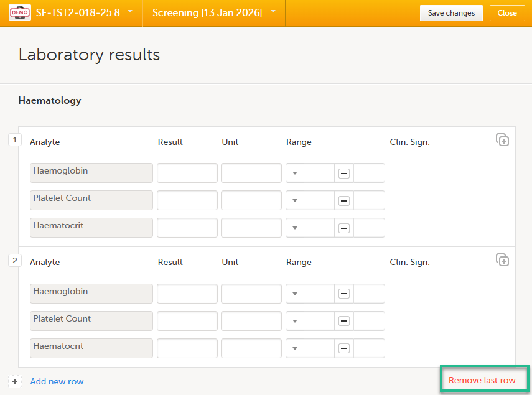This screenshot has width=532, height=395.
Task: Click range minus icon for row 1 Platelet Count
Action: coord(343,201)
